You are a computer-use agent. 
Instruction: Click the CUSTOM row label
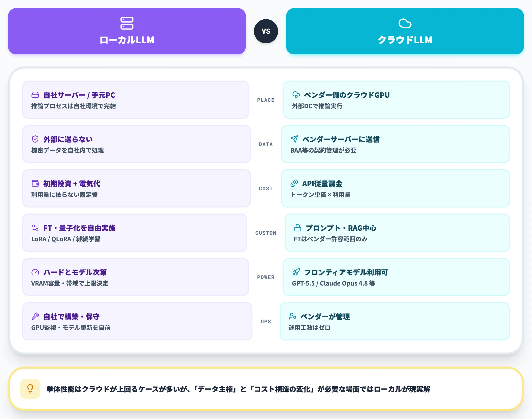click(266, 233)
